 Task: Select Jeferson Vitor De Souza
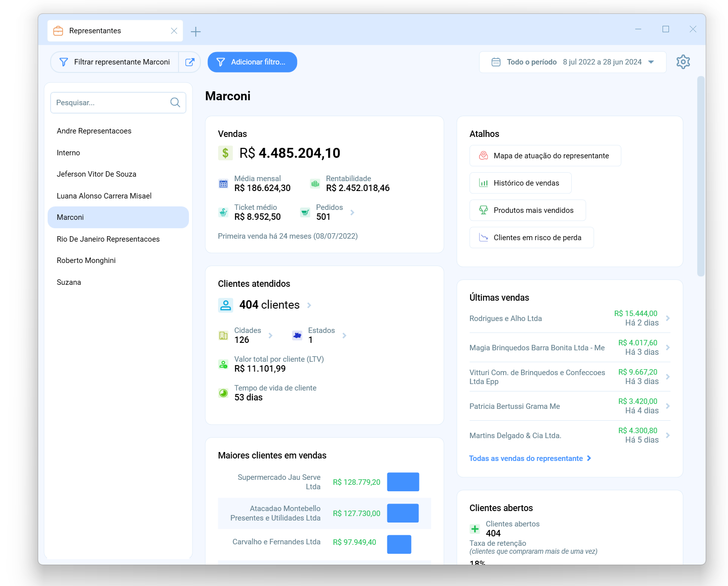click(x=118, y=174)
